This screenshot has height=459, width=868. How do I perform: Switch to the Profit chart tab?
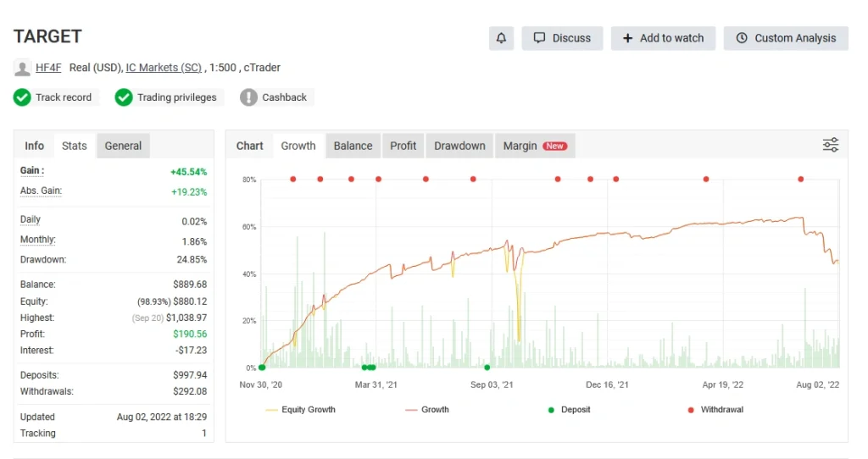[403, 146]
